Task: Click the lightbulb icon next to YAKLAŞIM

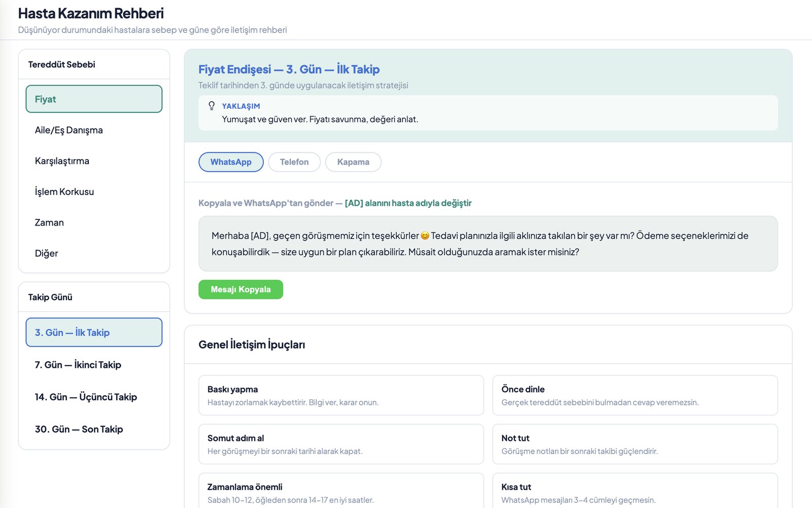Action: (212, 106)
